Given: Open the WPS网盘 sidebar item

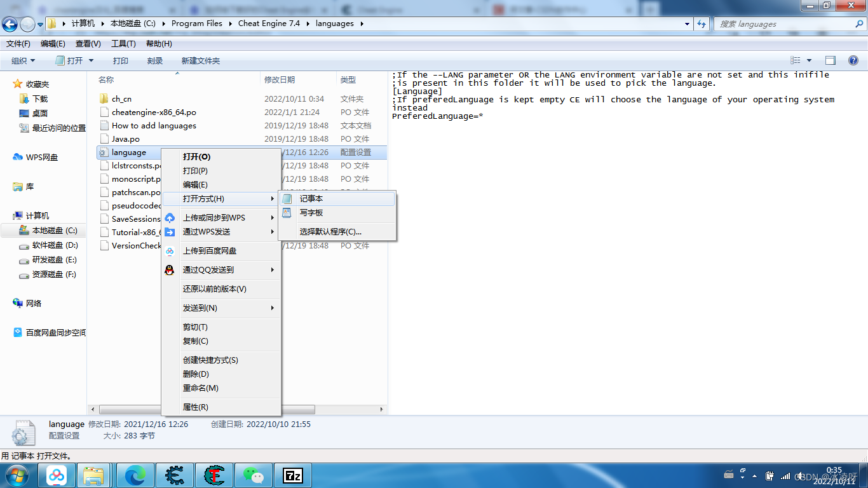Looking at the screenshot, I should point(36,157).
